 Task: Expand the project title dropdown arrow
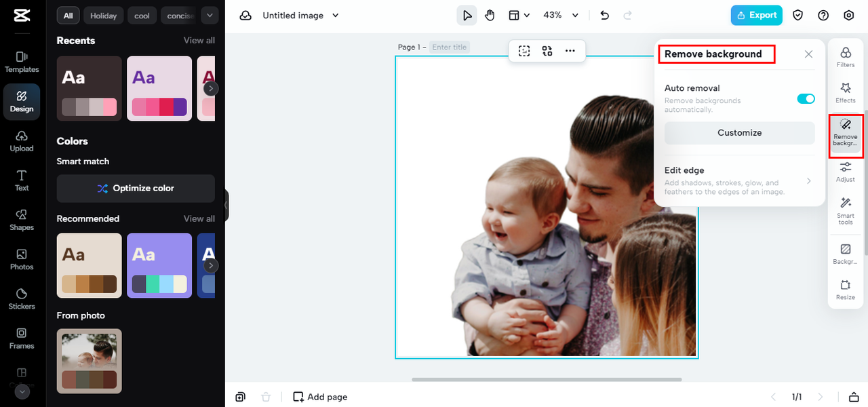coord(335,16)
